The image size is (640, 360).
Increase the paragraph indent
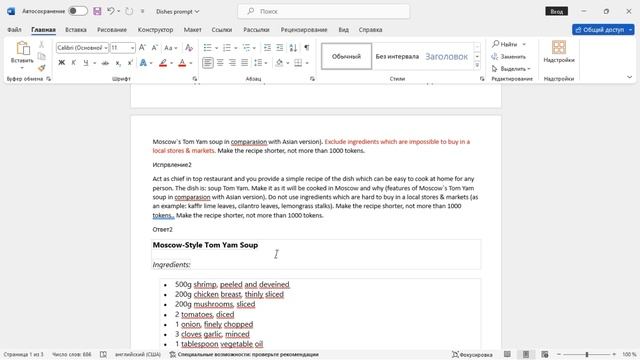point(280,48)
